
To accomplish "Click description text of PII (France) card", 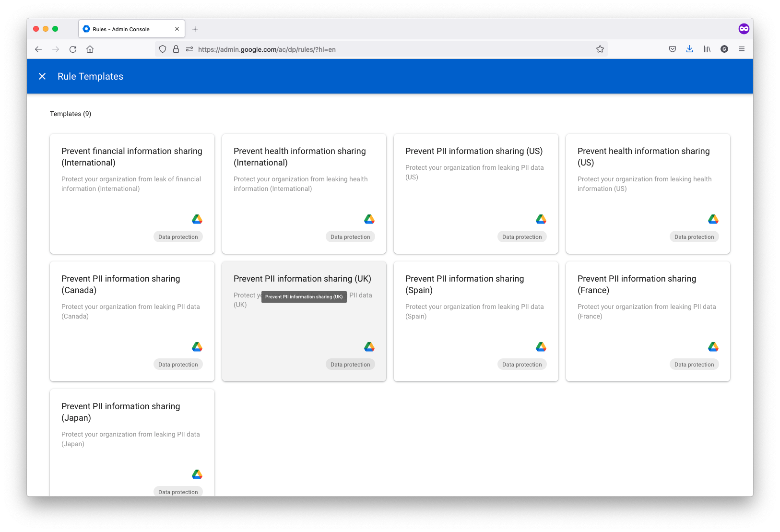I will (x=647, y=311).
